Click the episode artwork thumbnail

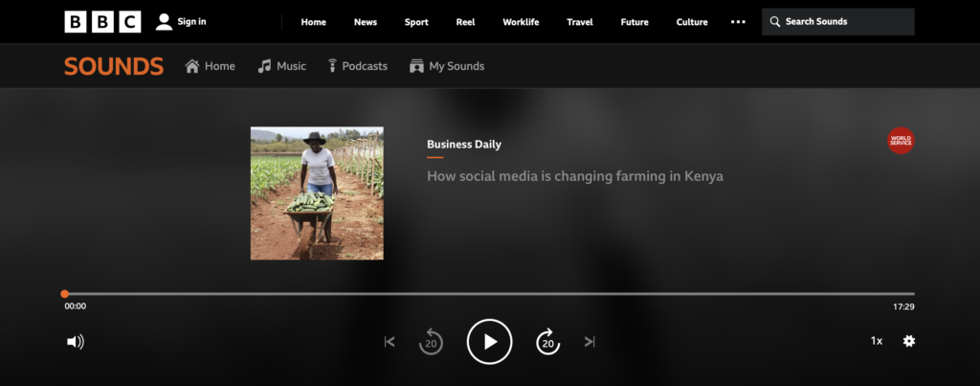(317, 193)
